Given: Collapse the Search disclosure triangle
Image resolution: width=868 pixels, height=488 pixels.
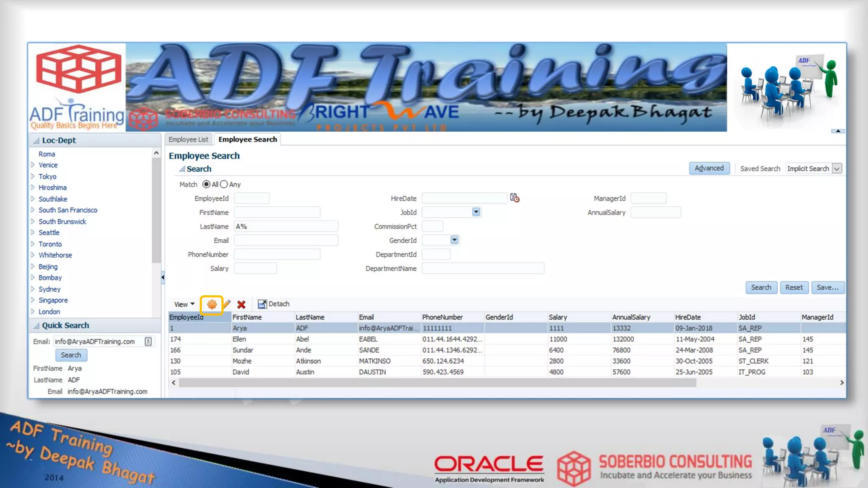Looking at the screenshot, I should coord(182,169).
